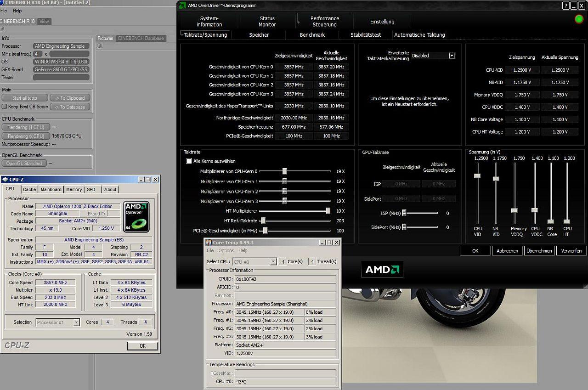Select the View tab in Cinebench
Viewport: 588px width, 390px height.
44,22
